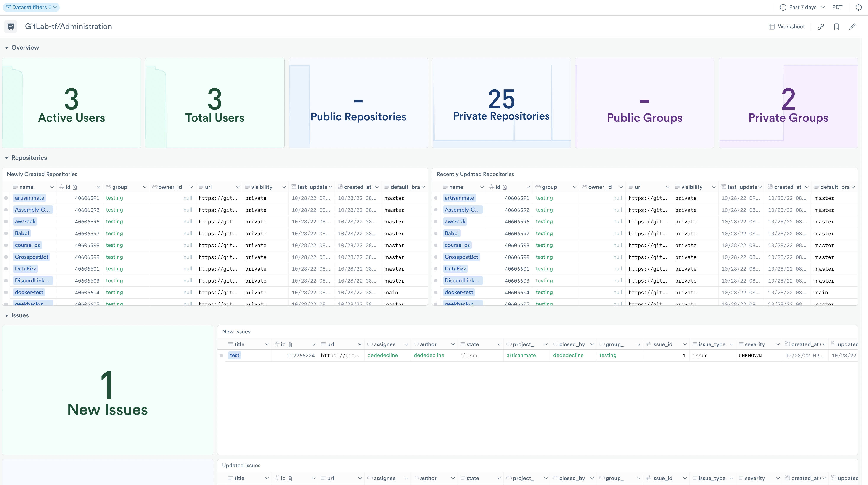Click the dashboard icon beside GitLab-tf/Administration
This screenshot has width=868, height=485.
11,27
